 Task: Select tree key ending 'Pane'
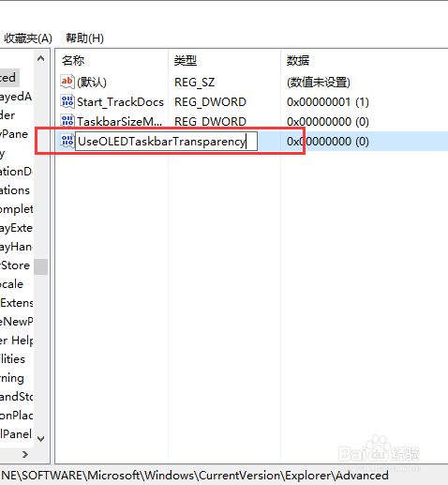point(14,134)
